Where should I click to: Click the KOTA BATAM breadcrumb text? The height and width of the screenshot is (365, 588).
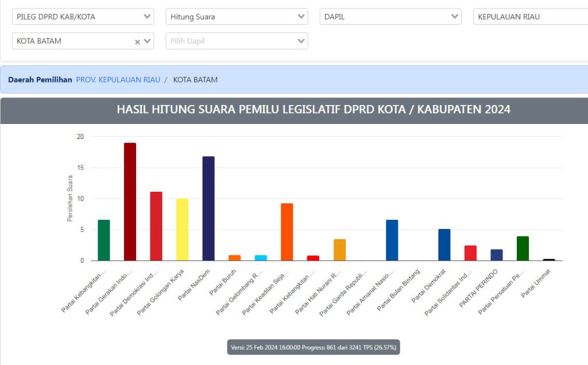pos(195,80)
